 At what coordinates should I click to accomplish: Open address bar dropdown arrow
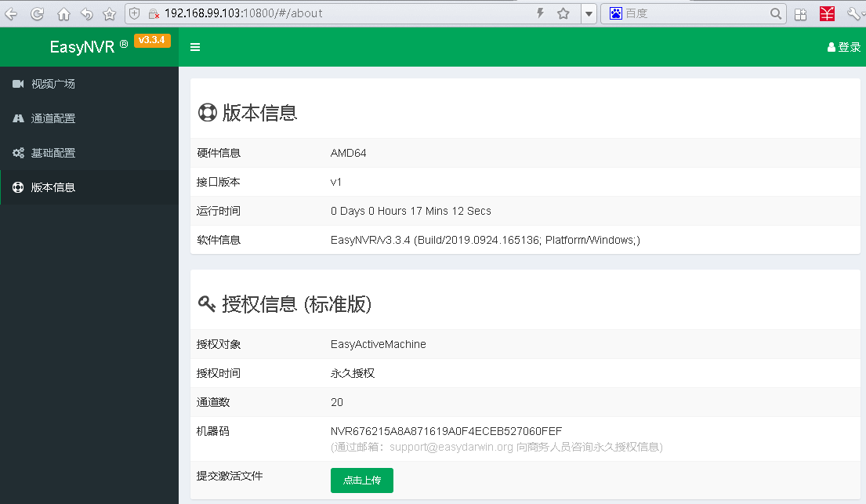[589, 14]
